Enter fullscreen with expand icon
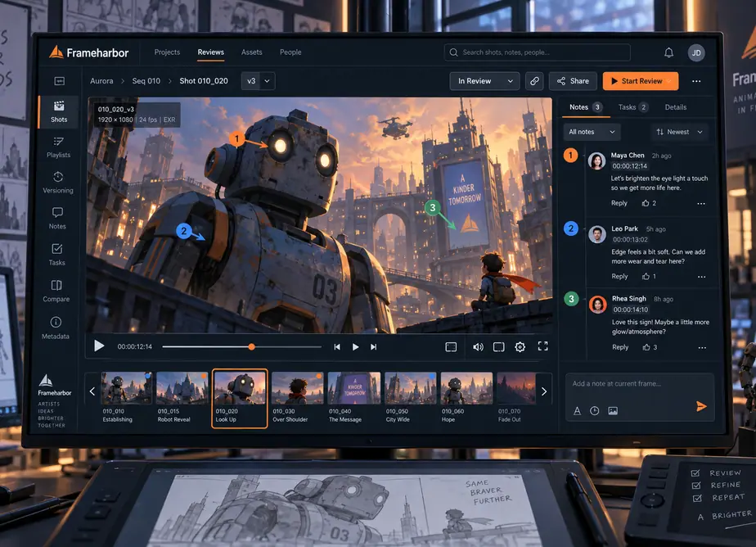 pyautogui.click(x=543, y=346)
